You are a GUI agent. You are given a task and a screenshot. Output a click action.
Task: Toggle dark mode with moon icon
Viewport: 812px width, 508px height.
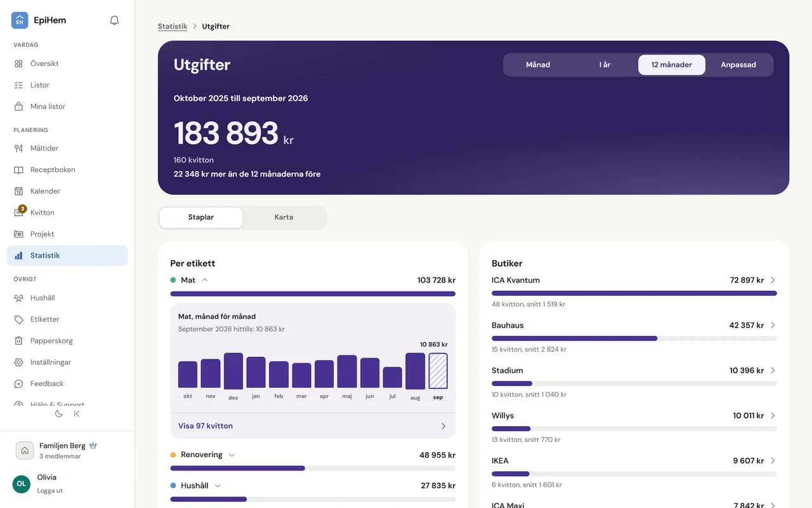tap(59, 413)
